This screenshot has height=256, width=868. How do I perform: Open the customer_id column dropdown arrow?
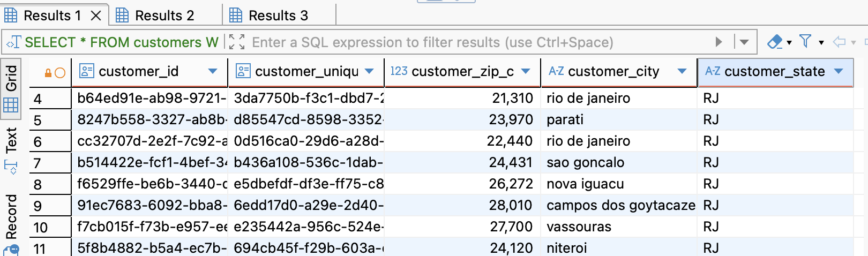(x=213, y=71)
